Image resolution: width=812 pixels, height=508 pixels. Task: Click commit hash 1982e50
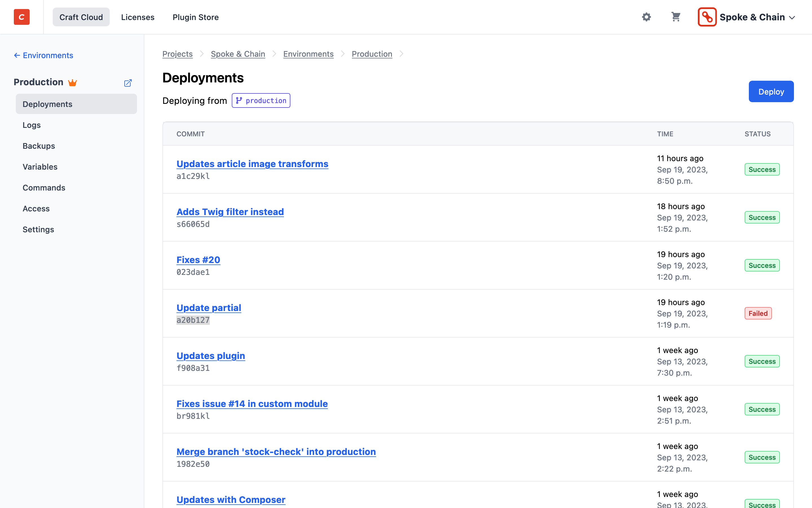click(x=193, y=464)
